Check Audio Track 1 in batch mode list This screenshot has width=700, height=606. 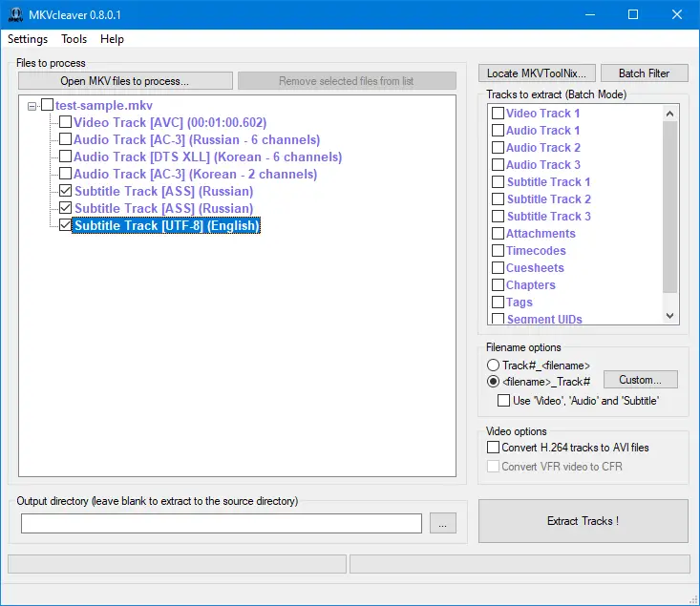click(x=498, y=131)
